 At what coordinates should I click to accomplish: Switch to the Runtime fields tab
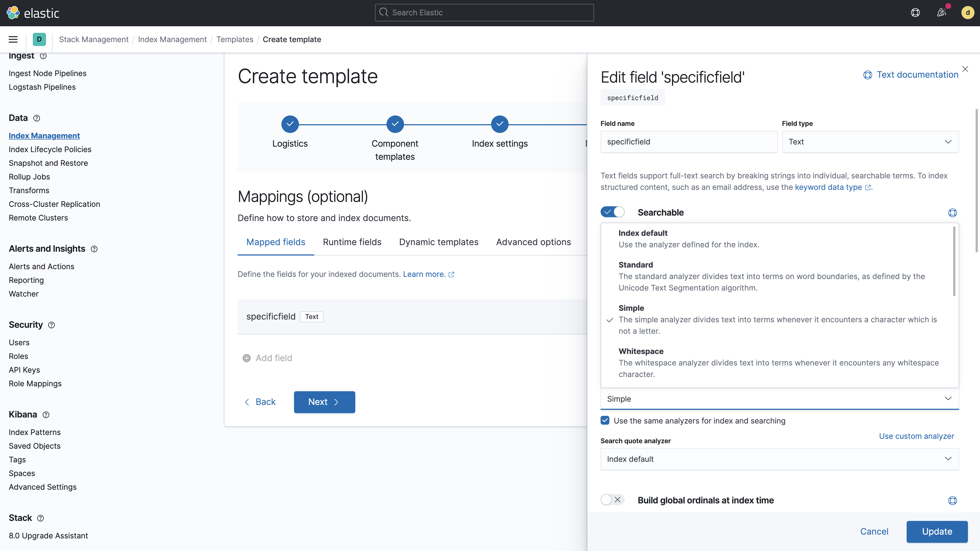(352, 242)
